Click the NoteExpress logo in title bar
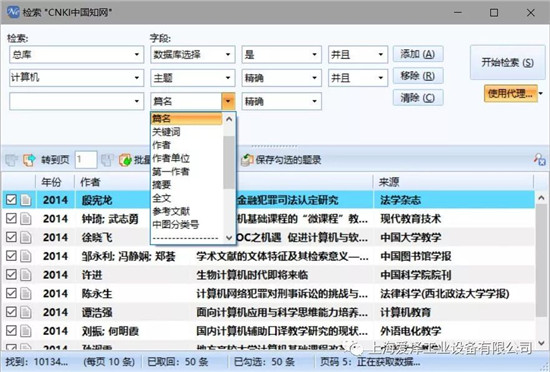The image size is (550, 372). (x=13, y=12)
